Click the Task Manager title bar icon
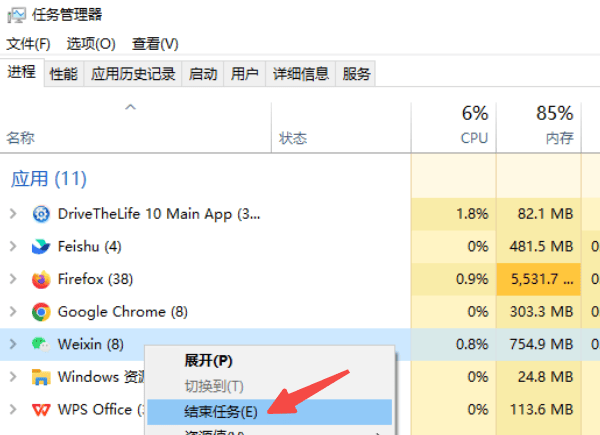This screenshot has height=435, width=600. point(16,15)
